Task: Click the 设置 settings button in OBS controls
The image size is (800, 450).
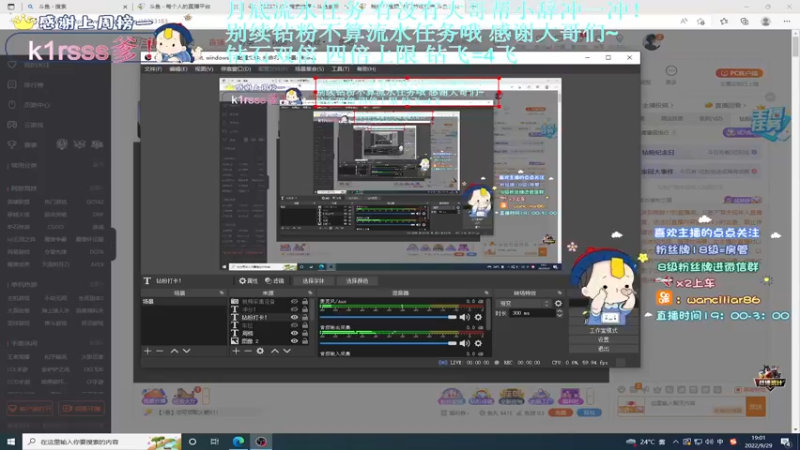Action: pos(604,340)
